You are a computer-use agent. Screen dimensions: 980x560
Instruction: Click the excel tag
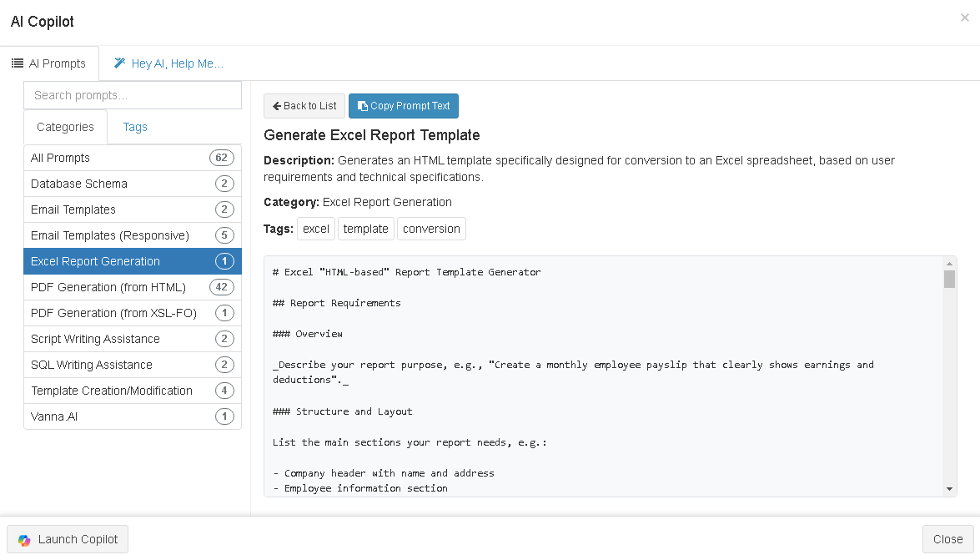[x=316, y=229]
